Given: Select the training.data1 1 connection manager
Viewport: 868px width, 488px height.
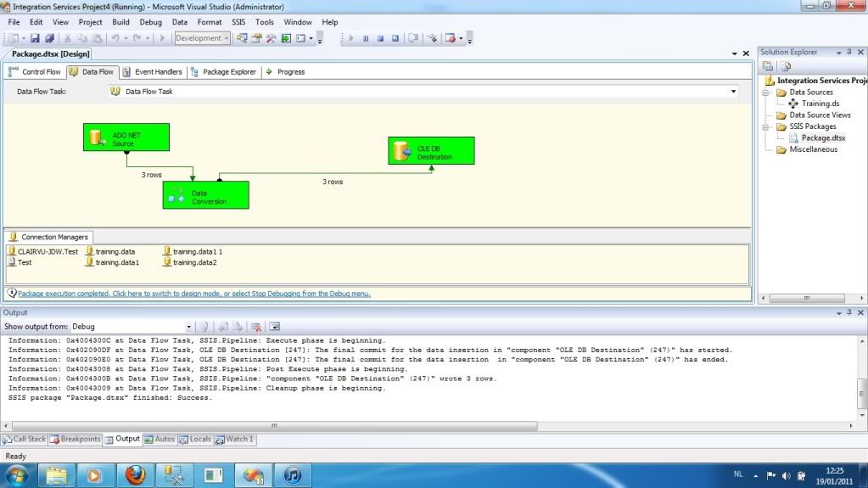Looking at the screenshot, I should 193,251.
